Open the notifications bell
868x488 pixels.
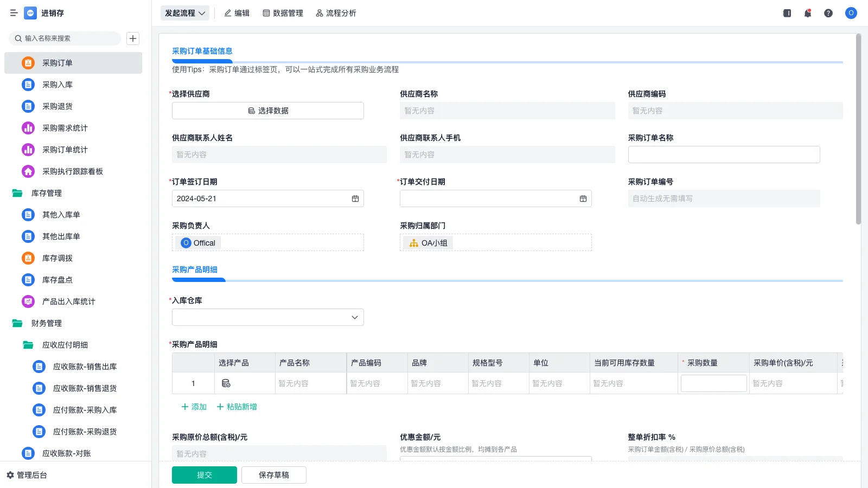click(808, 13)
